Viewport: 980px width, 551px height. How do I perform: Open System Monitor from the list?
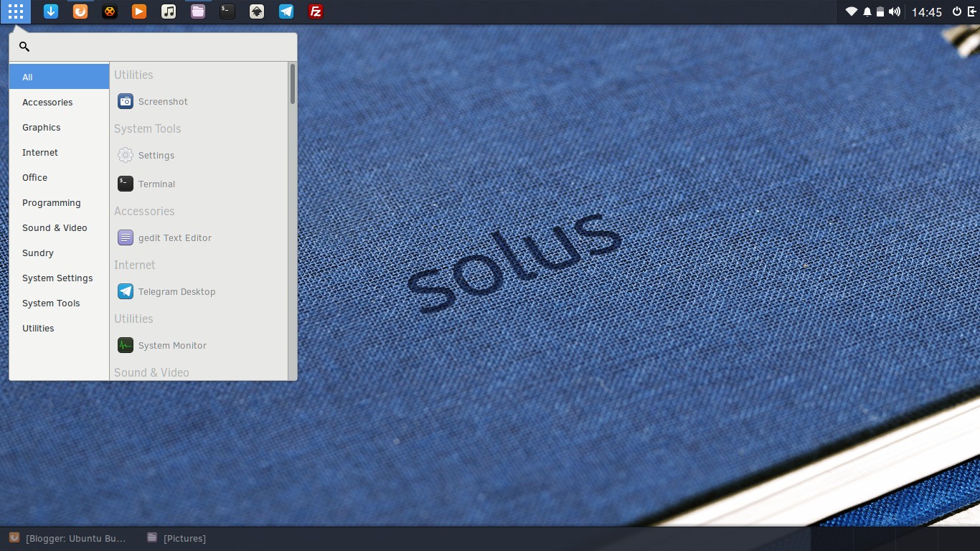point(199,345)
